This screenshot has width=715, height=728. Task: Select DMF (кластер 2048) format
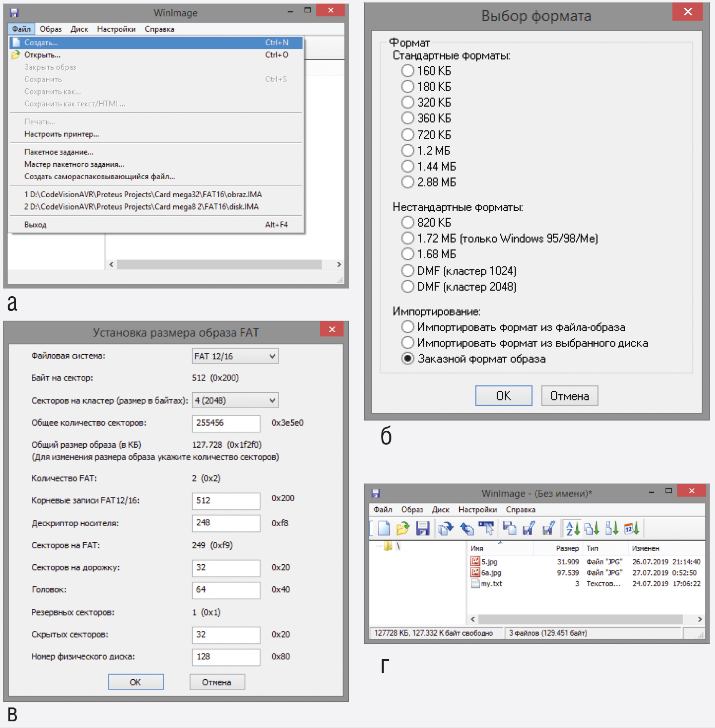pos(407,286)
